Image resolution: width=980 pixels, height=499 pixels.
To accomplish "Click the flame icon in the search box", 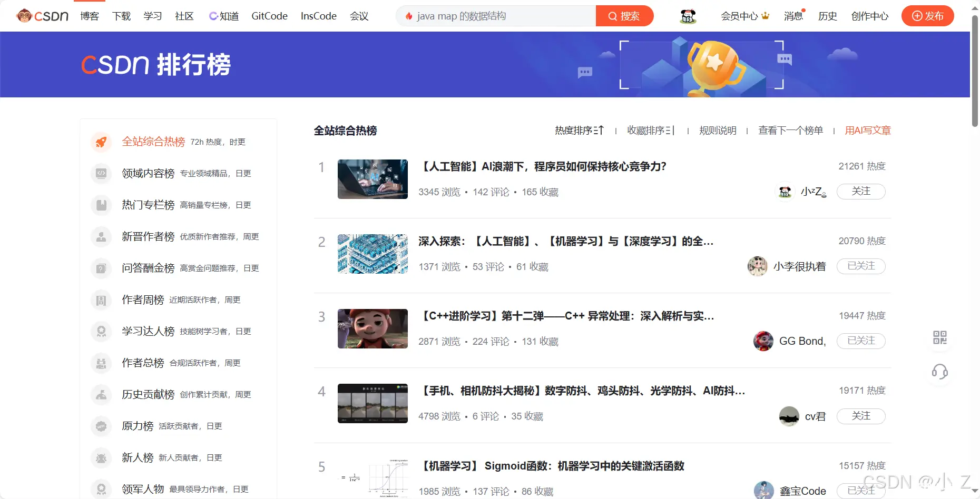I will pos(409,16).
